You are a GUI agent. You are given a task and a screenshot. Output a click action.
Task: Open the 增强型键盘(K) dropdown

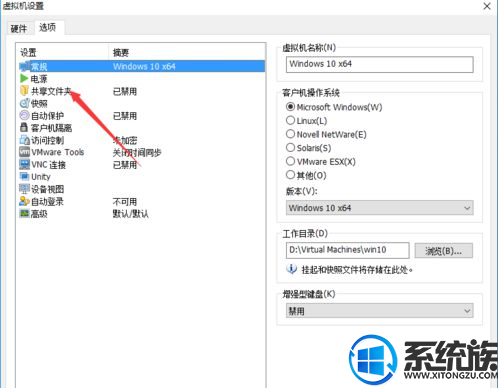(x=379, y=311)
